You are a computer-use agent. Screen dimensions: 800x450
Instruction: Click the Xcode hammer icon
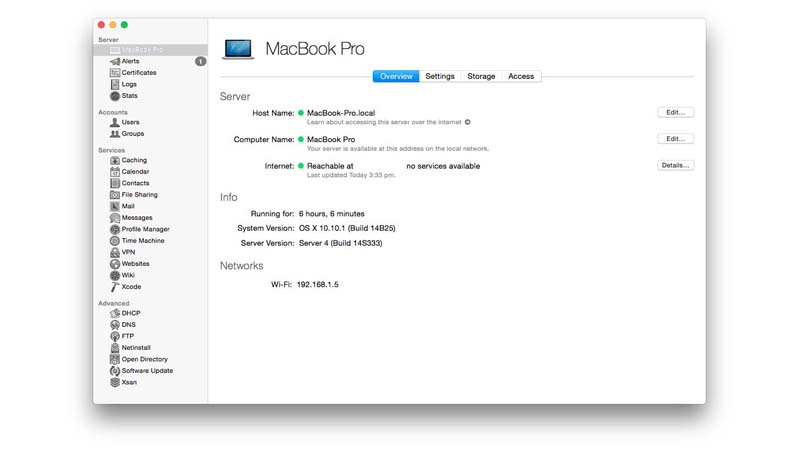(x=115, y=287)
